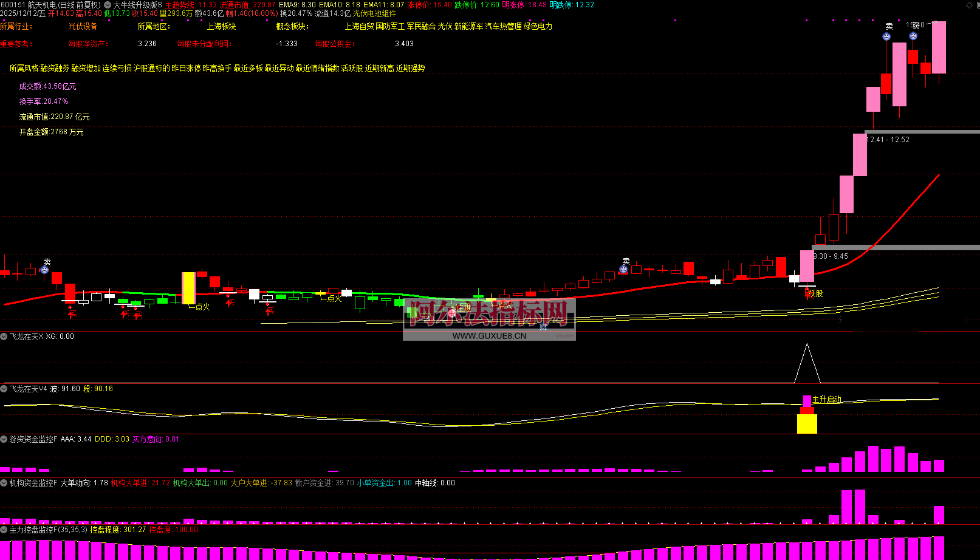
Task: Click the yellow 点火 marker beside yellow candle
Action: [199, 307]
